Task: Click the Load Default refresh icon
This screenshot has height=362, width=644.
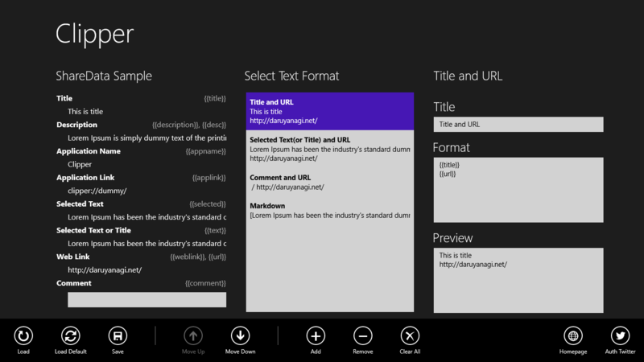Action: tap(71, 335)
